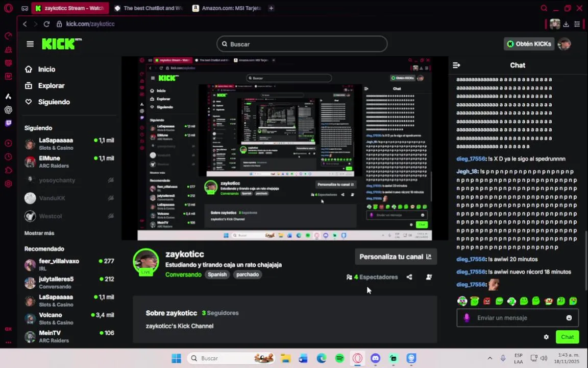Open the 3 Seguidores link
Viewport: 588px width, 368px height.
pyautogui.click(x=220, y=313)
